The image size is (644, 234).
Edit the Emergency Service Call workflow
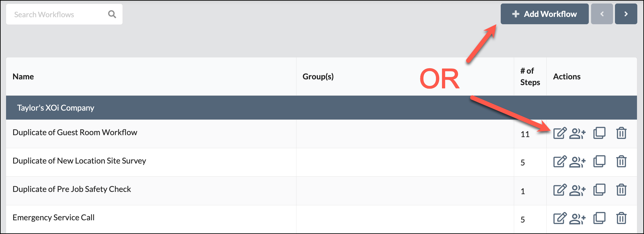559,218
